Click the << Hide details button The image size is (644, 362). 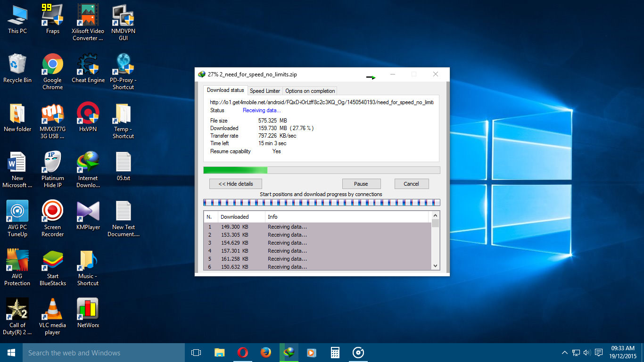[236, 184]
